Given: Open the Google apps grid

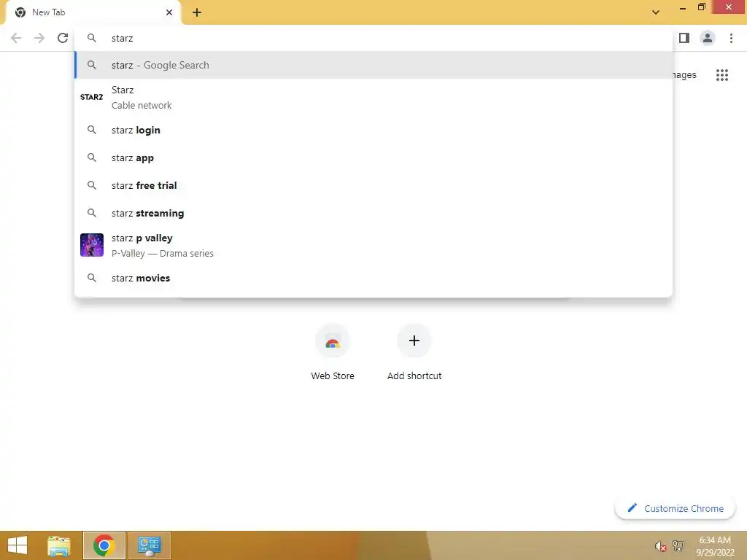Looking at the screenshot, I should pos(722,75).
